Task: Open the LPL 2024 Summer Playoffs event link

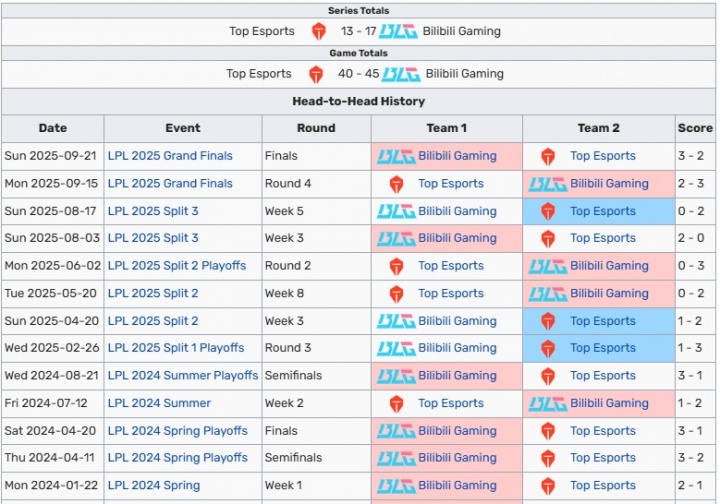Action: point(184,376)
